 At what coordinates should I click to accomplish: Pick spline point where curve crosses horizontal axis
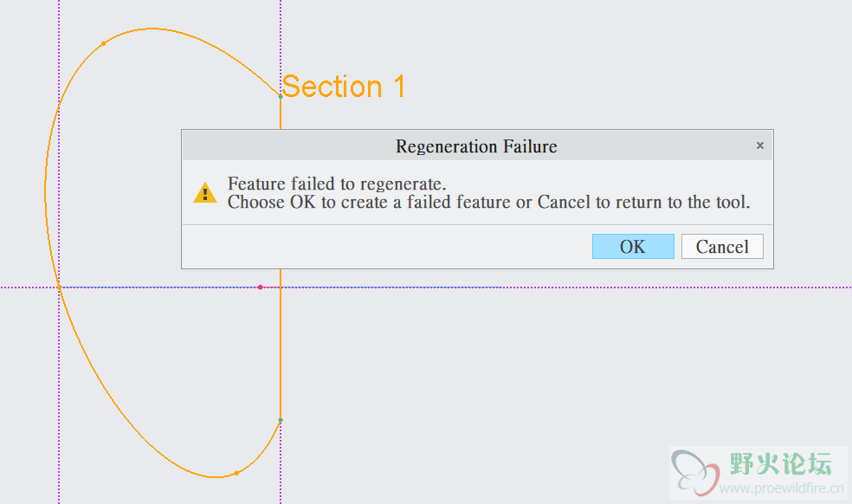pos(59,287)
